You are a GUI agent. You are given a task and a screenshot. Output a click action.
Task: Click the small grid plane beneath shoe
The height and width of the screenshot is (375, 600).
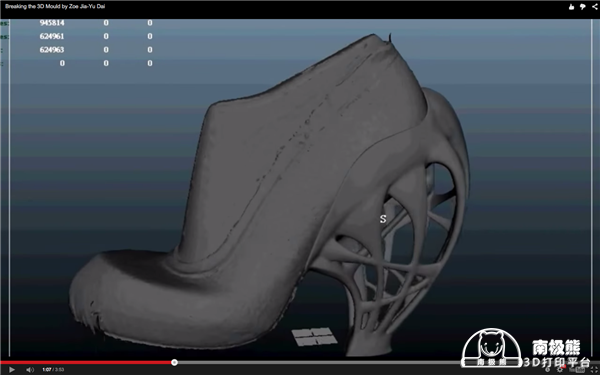click(x=315, y=336)
